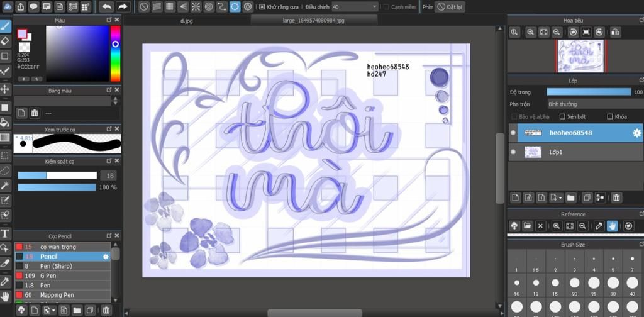Open the Điều chỉnh value dropdown
This screenshot has width=644, height=317.
click(355, 7)
